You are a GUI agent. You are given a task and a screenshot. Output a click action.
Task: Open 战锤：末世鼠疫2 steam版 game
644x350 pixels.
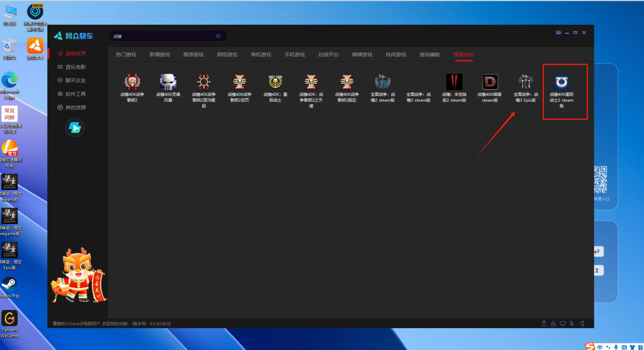click(x=454, y=83)
